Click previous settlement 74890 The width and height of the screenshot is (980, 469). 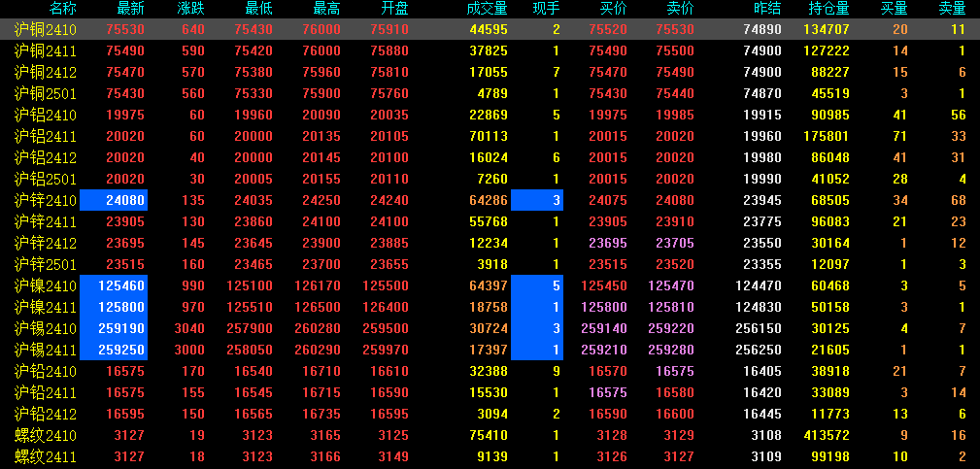762,29
